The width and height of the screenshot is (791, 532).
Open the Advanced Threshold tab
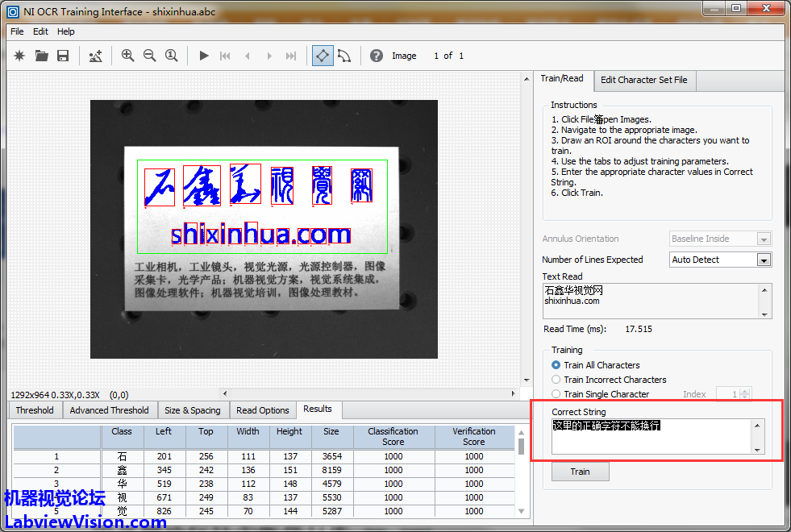point(109,410)
